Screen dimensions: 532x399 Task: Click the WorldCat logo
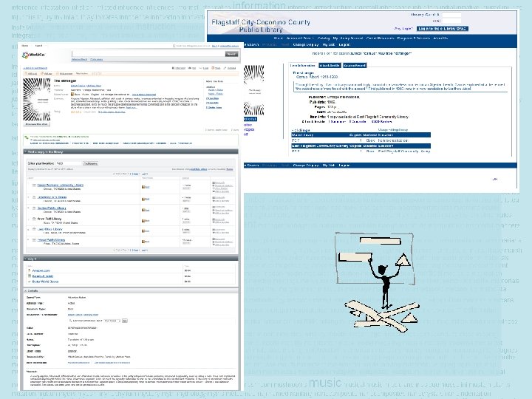coord(33,54)
